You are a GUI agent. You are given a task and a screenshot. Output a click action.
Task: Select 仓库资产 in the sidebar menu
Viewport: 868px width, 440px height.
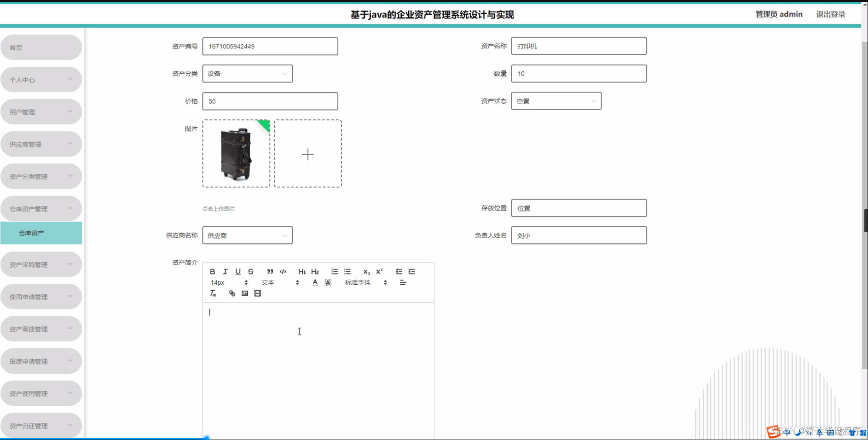tap(41, 233)
